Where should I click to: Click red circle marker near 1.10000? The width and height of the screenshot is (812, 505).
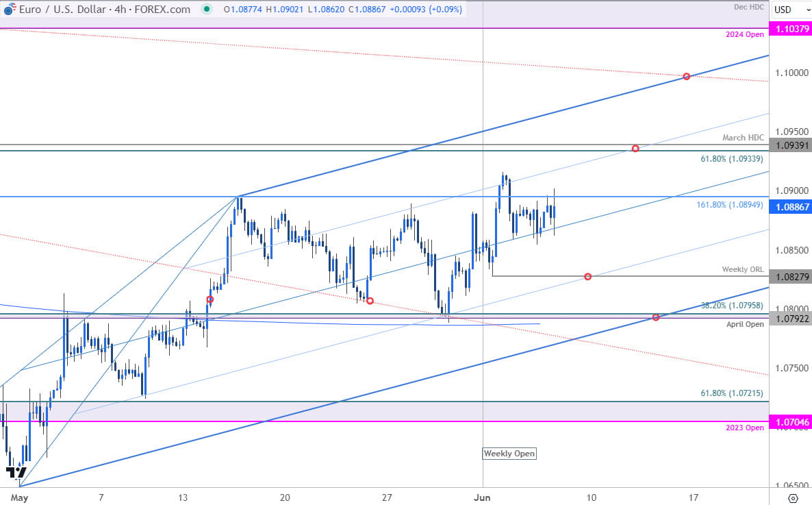686,77
